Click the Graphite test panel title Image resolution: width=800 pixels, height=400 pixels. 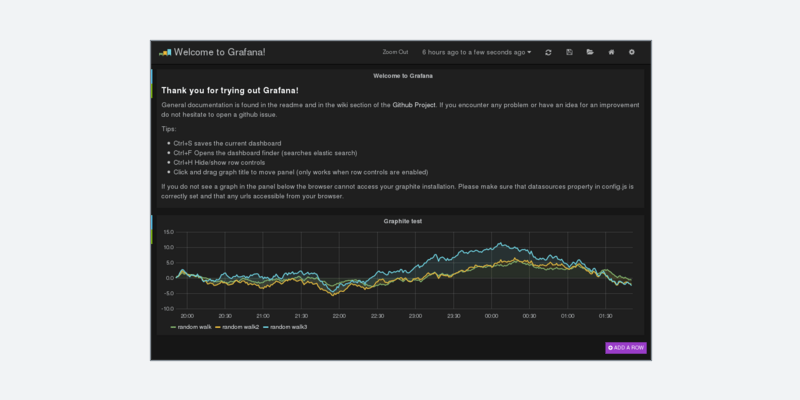403,221
